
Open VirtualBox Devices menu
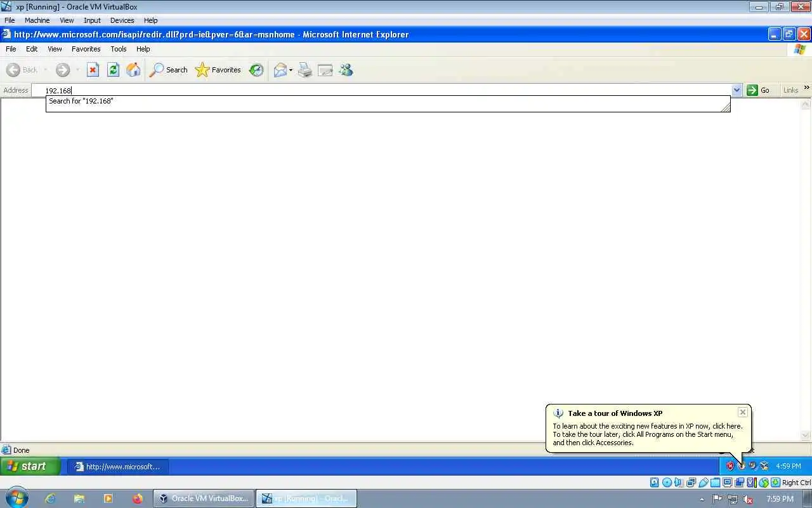pos(122,20)
